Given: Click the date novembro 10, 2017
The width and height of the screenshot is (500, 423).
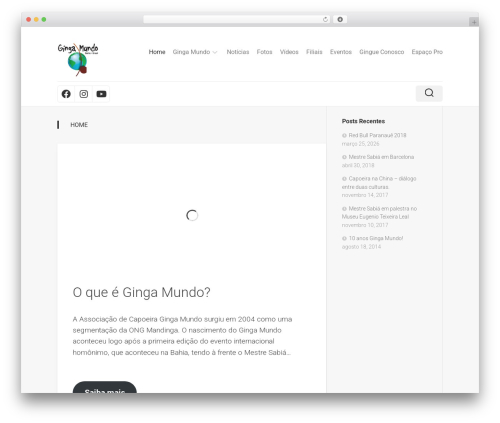Looking at the screenshot, I should [x=365, y=225].
